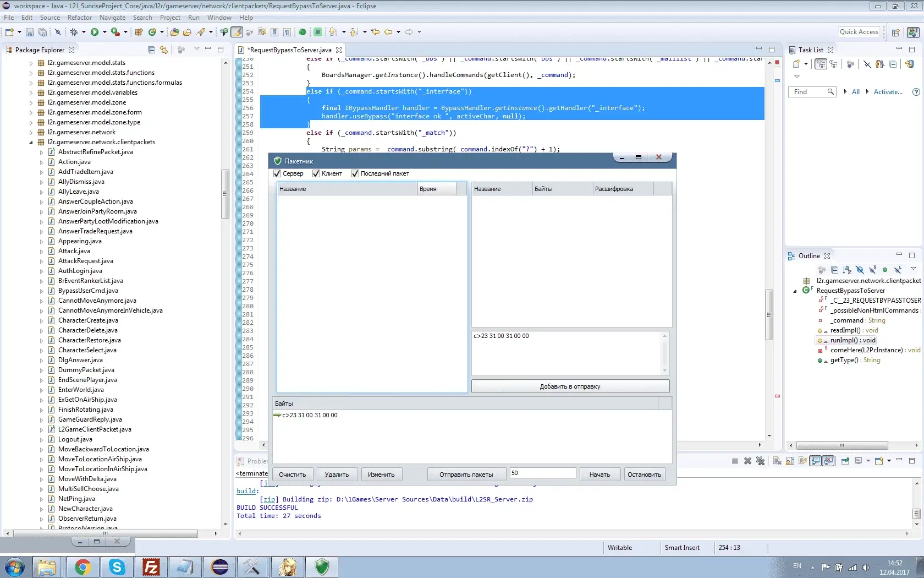Click the packet count field showing 50
This screenshot has height=578, width=924.
pyautogui.click(x=542, y=473)
